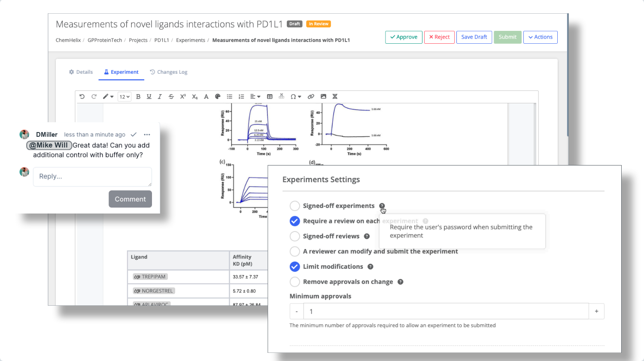
Task: Open the font size dropdown
Action: click(x=124, y=96)
